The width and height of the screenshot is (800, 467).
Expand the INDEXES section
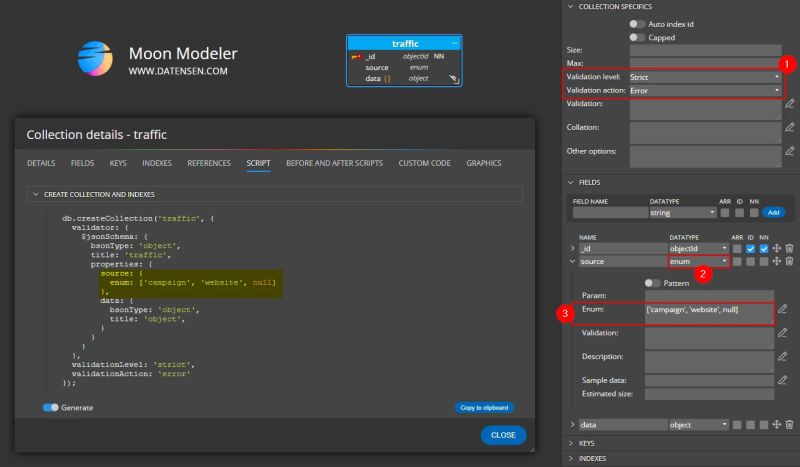tap(570, 458)
